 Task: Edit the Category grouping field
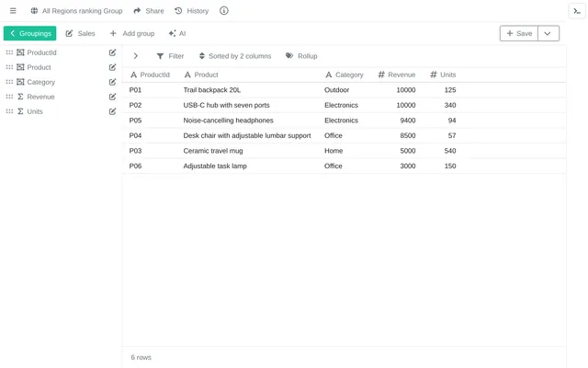(112, 82)
